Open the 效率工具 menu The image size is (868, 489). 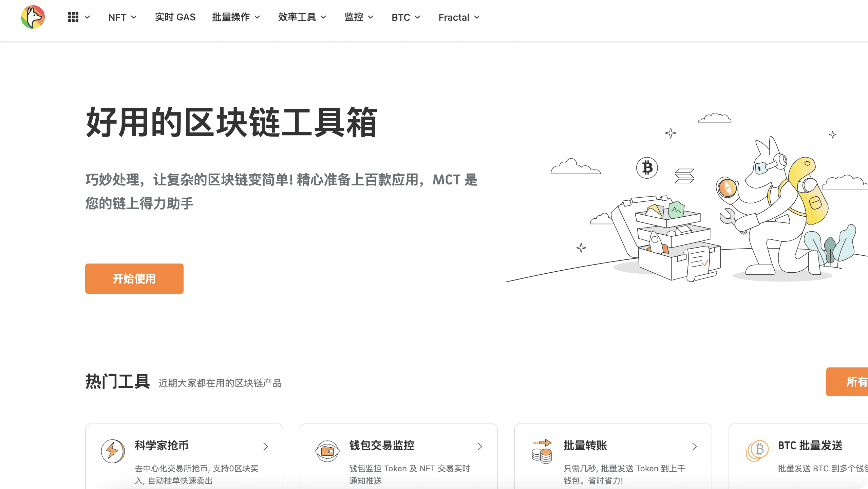coord(297,17)
